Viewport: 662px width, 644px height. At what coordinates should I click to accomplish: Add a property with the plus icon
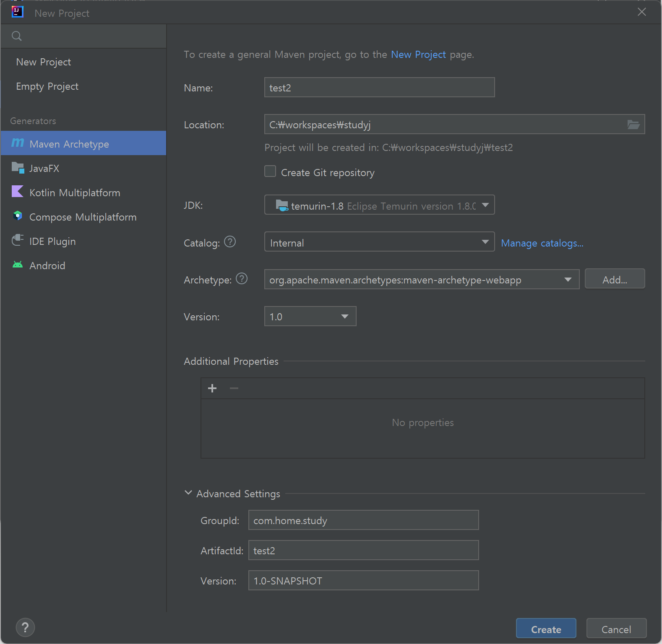point(212,388)
